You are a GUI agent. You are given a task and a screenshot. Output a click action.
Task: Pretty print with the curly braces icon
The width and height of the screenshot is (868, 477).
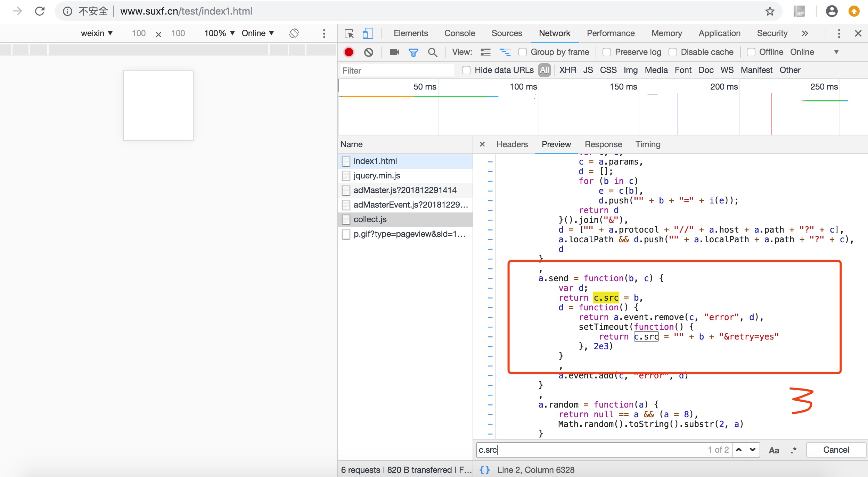click(484, 470)
